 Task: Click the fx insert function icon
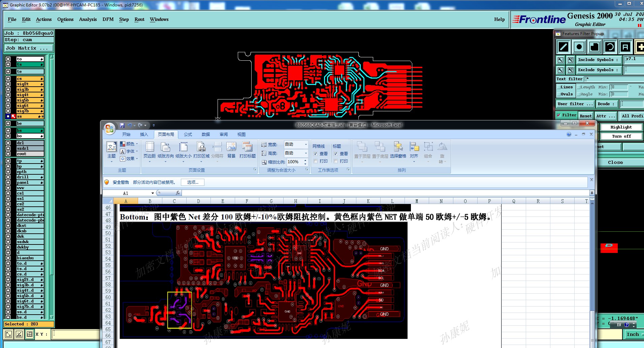click(178, 193)
